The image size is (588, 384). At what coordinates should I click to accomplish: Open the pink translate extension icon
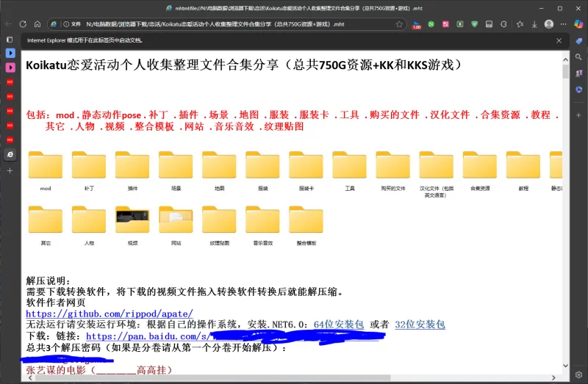(445, 24)
